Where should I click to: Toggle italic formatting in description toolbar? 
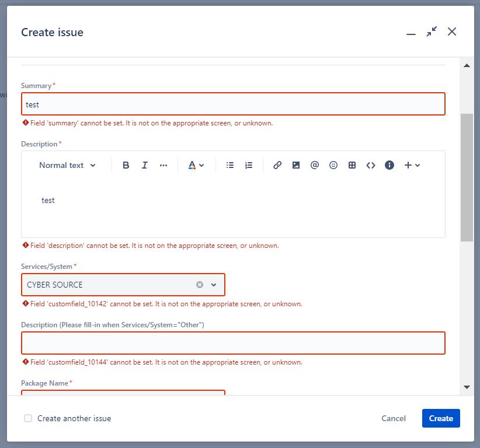144,165
